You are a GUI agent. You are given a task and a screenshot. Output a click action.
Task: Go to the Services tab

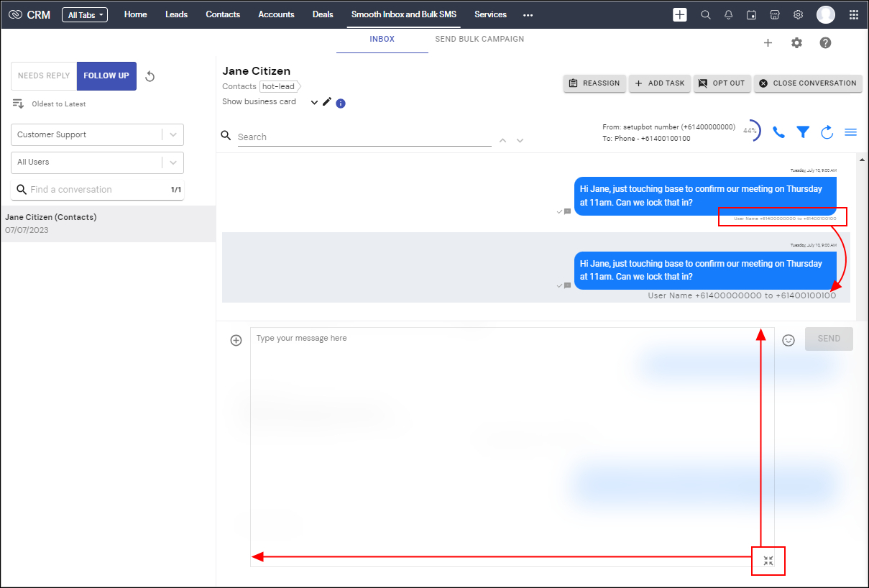coord(491,14)
